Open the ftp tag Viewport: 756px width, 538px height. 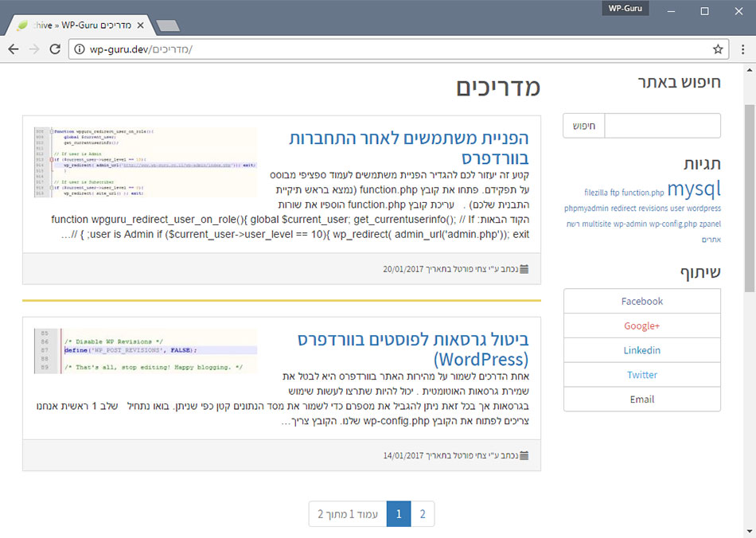coord(614,193)
